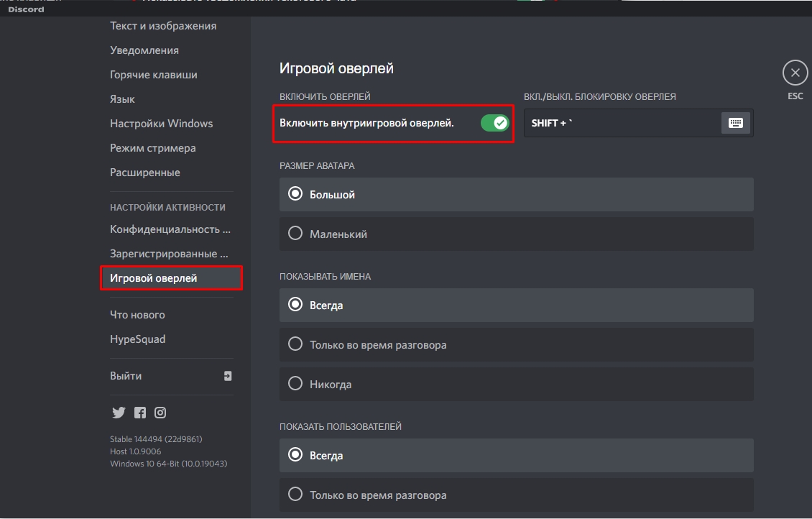Click the logout arrow icon beside Выйти

(x=228, y=376)
